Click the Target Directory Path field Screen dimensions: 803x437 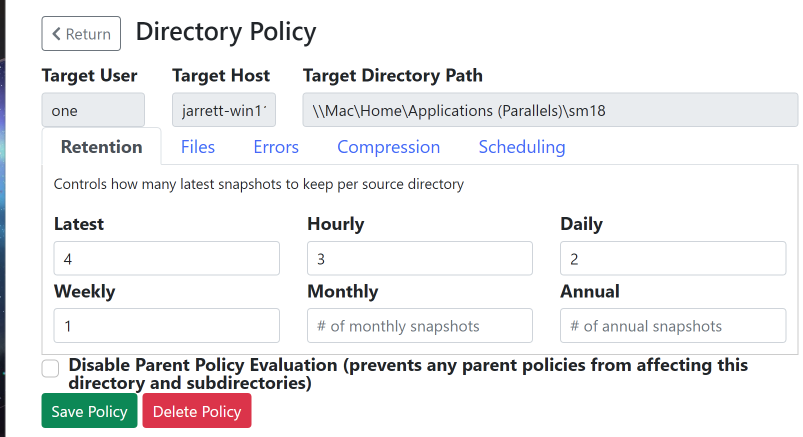[550, 110]
